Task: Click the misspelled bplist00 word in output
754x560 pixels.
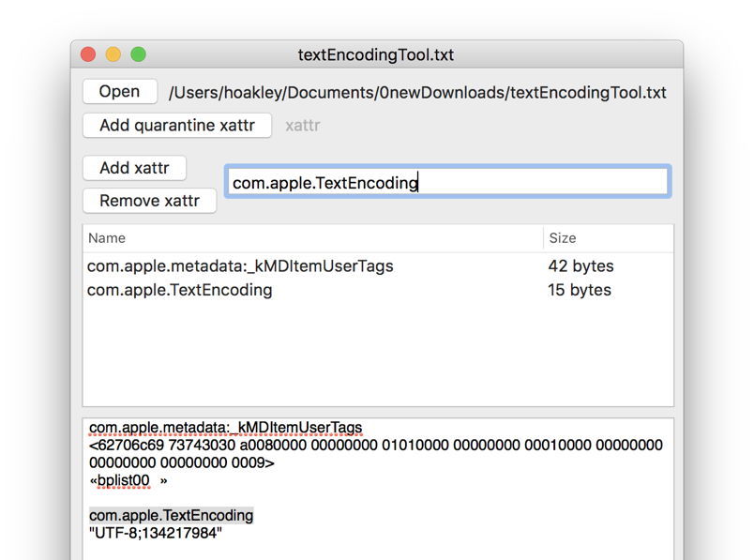Action: (x=123, y=481)
